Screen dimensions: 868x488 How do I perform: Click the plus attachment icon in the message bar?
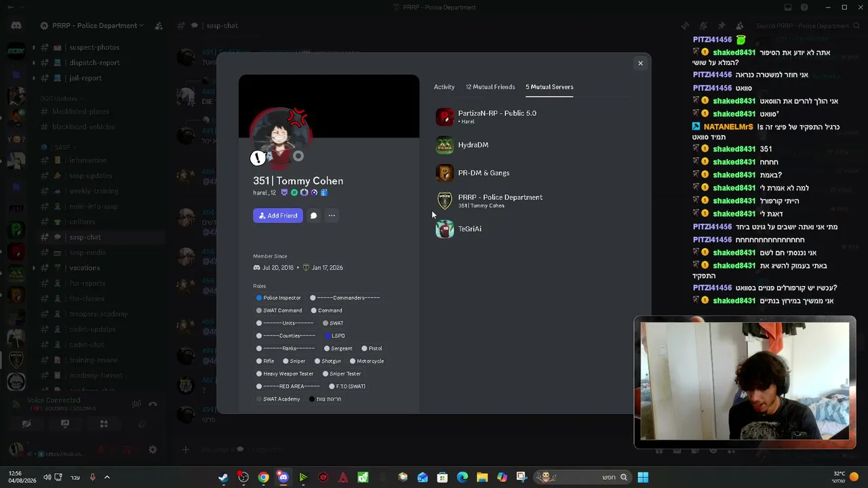[185, 449]
